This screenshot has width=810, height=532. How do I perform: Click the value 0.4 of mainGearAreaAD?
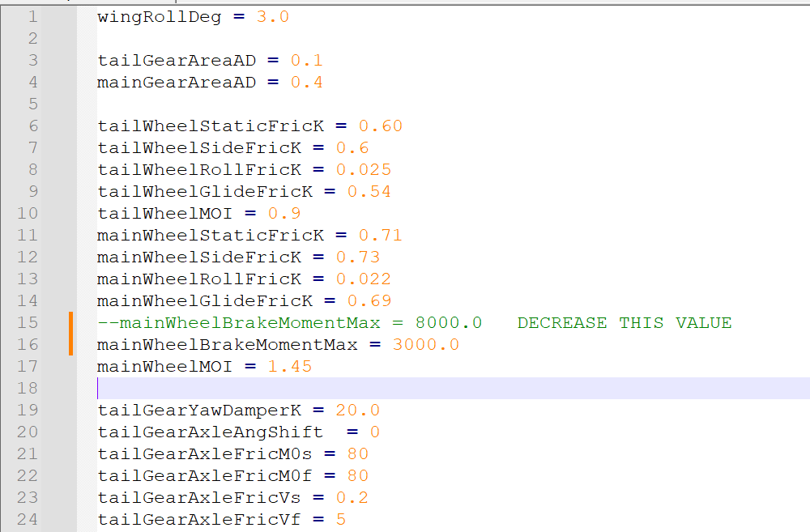click(307, 82)
